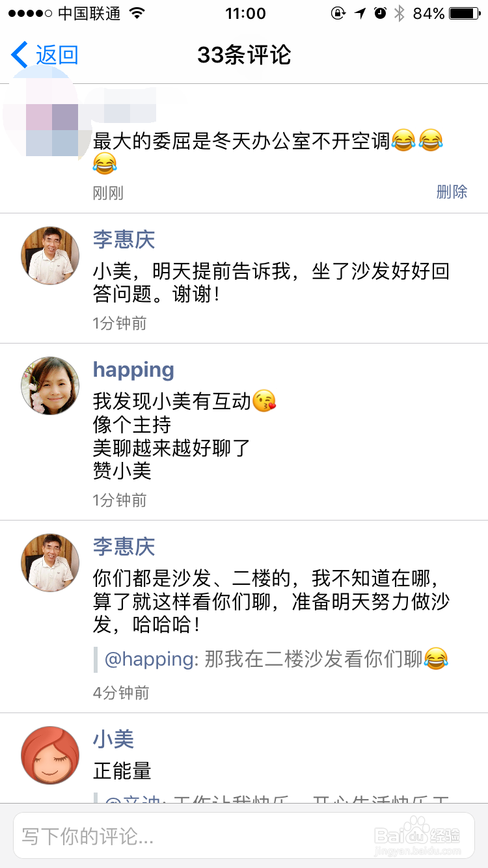Screen dimensions: 488x868
Task: Tap 李惠庆's avatar beside the "你们都是沙发" comment
Action: click(50, 563)
